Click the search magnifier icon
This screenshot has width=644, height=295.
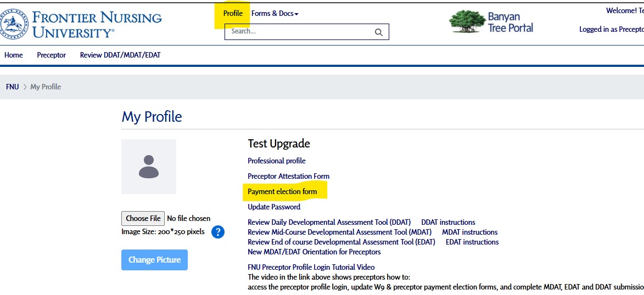pos(378,32)
